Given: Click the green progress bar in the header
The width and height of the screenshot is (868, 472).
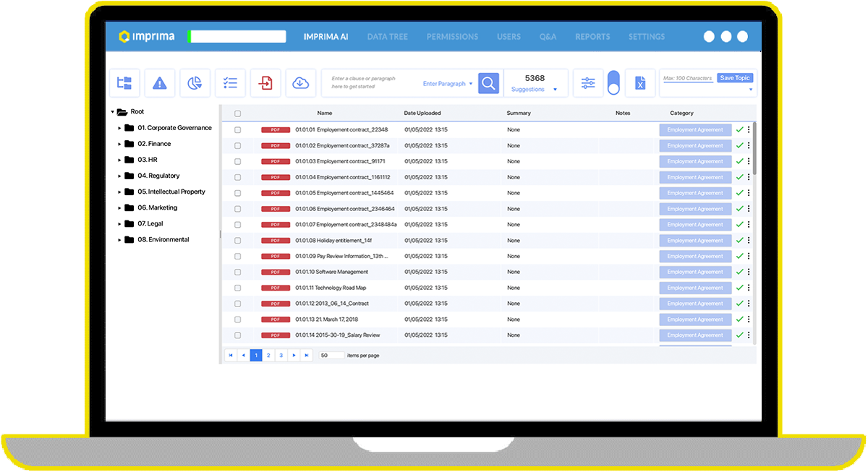Looking at the screenshot, I should pos(190,36).
